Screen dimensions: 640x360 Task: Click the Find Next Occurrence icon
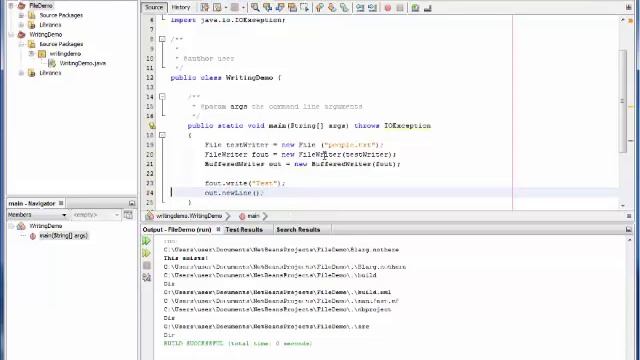(x=280, y=7)
